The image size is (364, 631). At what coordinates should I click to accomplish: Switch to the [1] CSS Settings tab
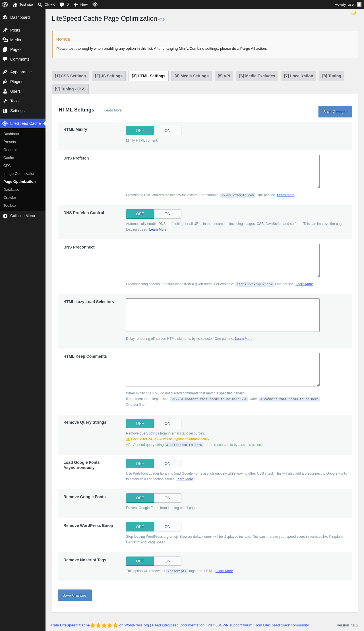(x=70, y=76)
